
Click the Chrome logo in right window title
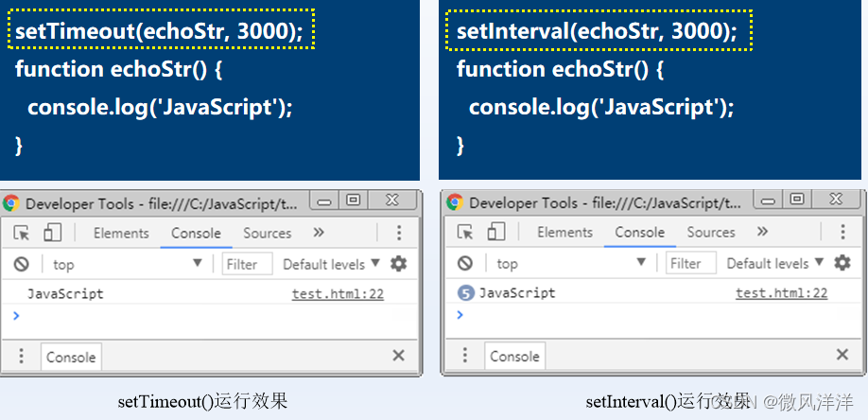455,202
